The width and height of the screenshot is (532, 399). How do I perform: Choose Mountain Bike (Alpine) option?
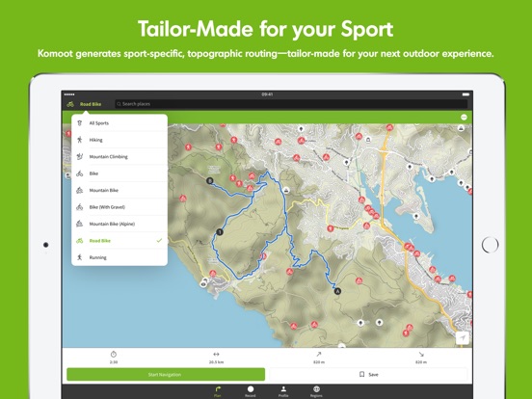click(120, 224)
